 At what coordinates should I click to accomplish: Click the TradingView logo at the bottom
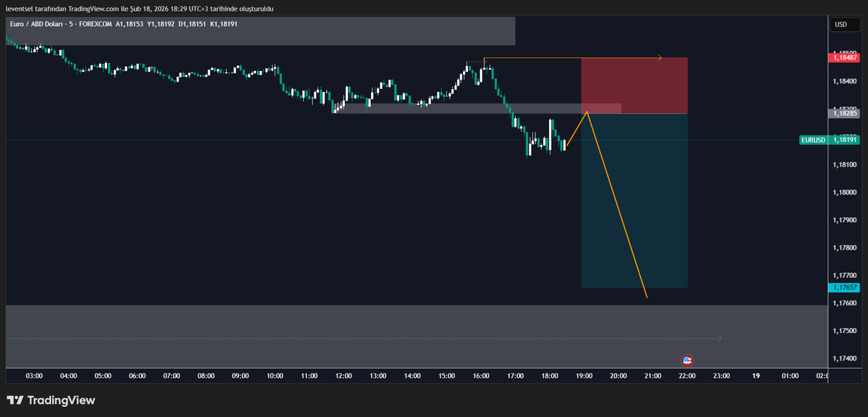51,400
